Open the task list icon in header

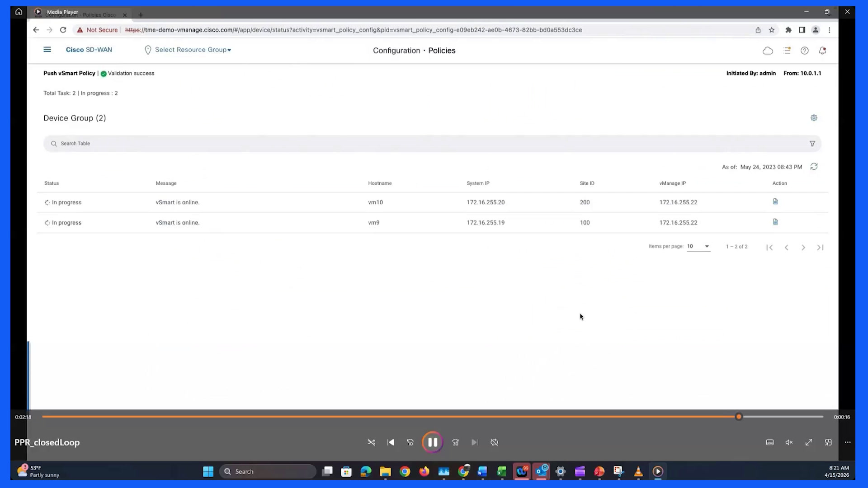(x=787, y=51)
